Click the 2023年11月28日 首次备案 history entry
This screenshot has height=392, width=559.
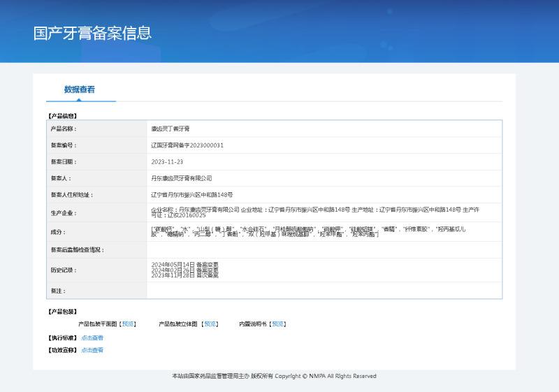(x=184, y=275)
